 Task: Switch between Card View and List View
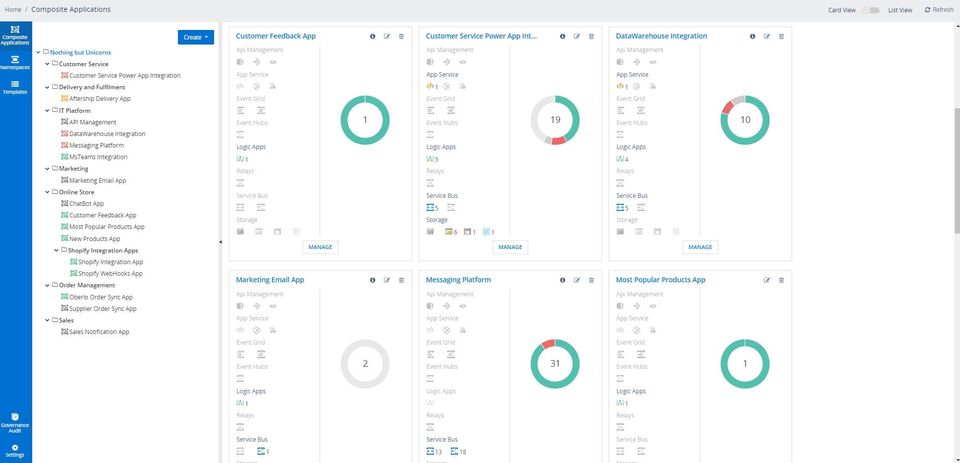click(870, 10)
